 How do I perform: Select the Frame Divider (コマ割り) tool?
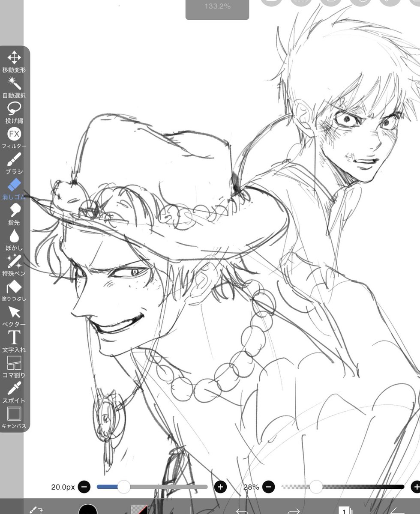pyautogui.click(x=14, y=368)
